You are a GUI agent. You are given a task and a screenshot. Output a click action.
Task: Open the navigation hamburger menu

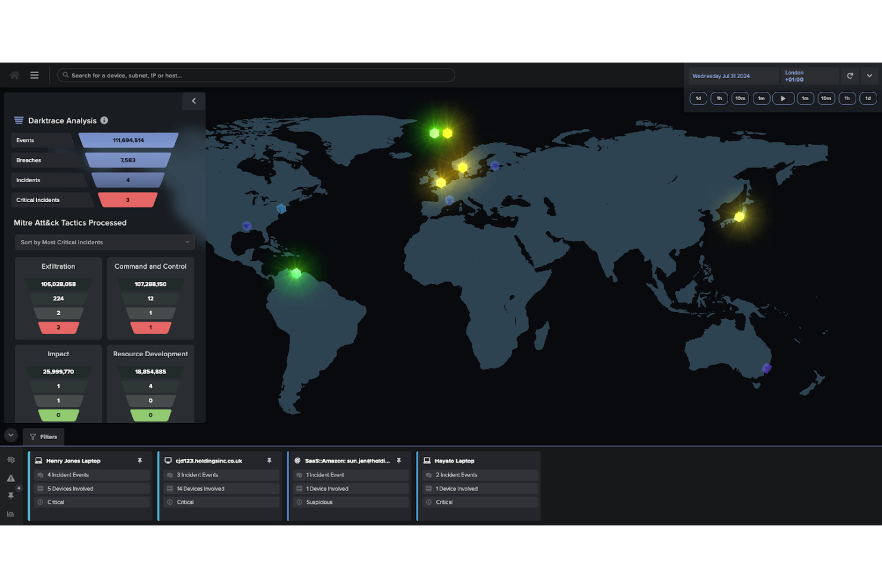[35, 75]
